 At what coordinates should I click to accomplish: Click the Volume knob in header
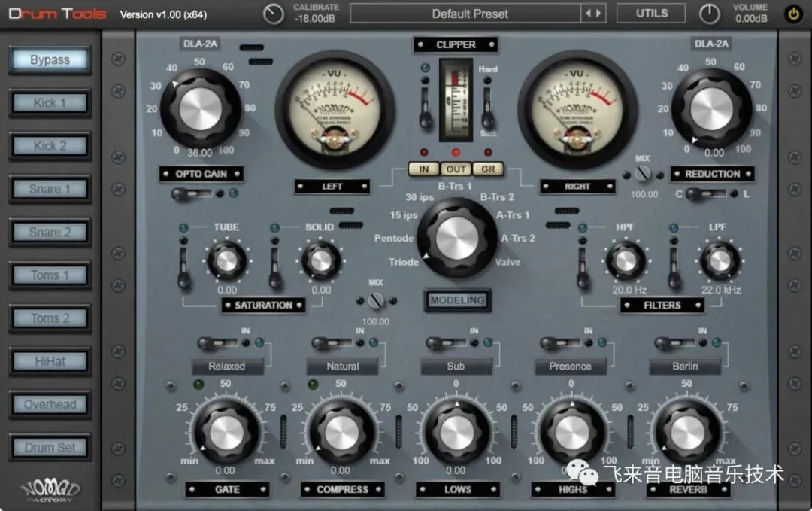(x=710, y=14)
